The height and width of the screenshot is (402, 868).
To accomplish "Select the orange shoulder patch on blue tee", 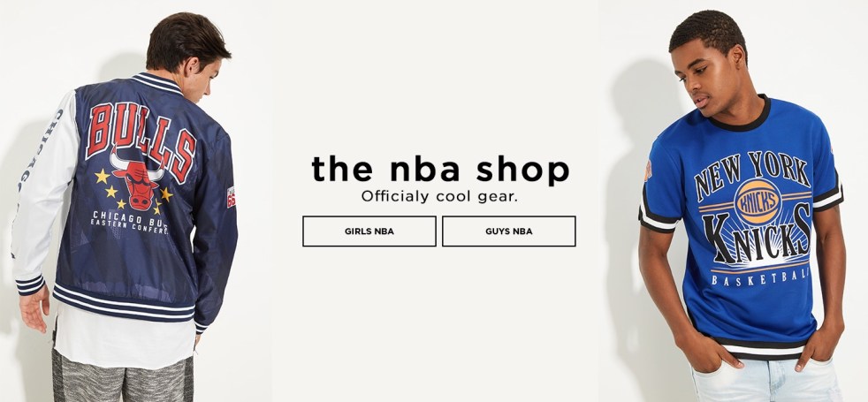I will (648, 171).
